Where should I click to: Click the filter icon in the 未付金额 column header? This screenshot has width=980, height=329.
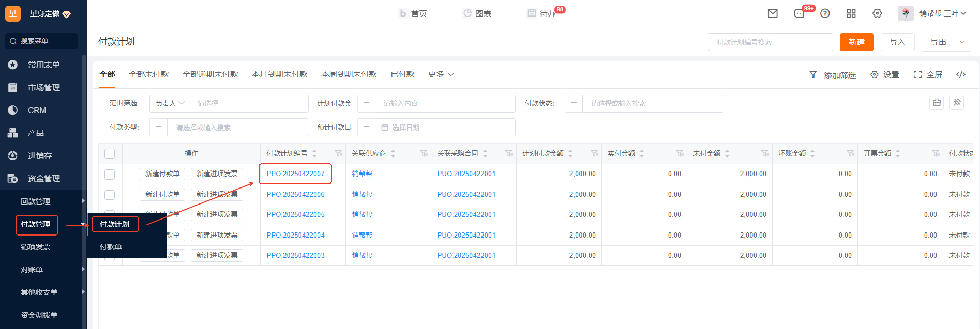765,153
